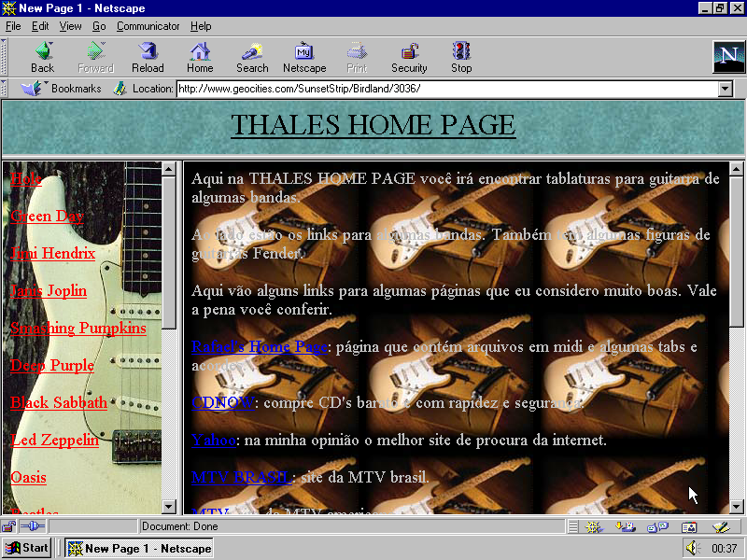Follow the Yahoo link
This screenshot has width=747, height=560.
tap(214, 440)
